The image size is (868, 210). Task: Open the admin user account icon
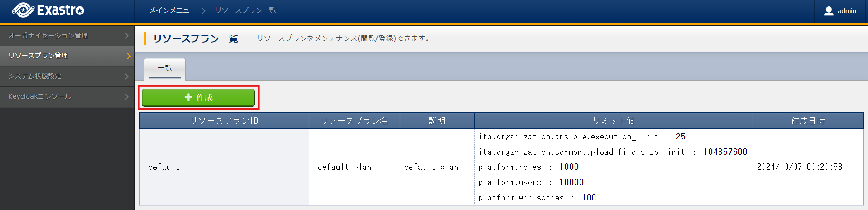(828, 11)
